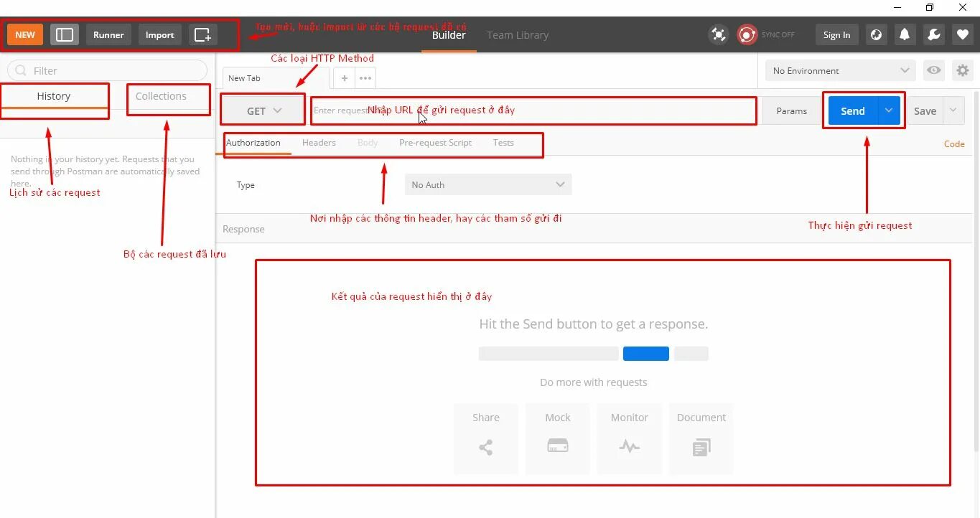
Task: Click the 'Nothing in your history yet' message
Action: 106,171
